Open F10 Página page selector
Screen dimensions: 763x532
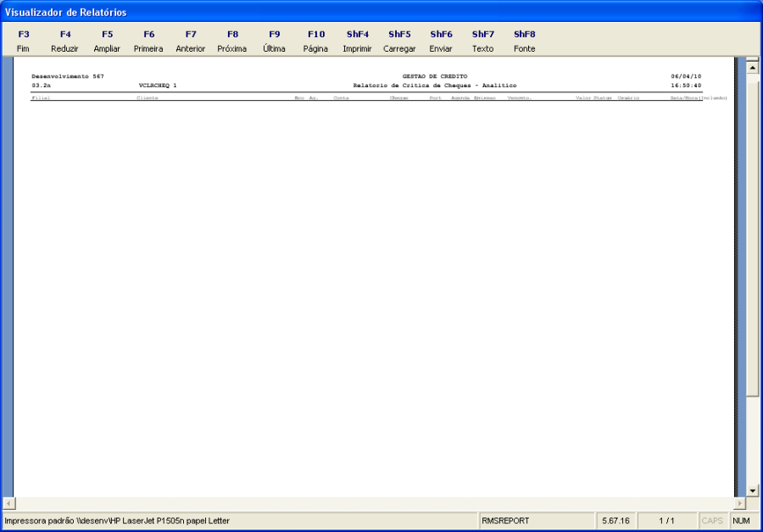(316, 41)
